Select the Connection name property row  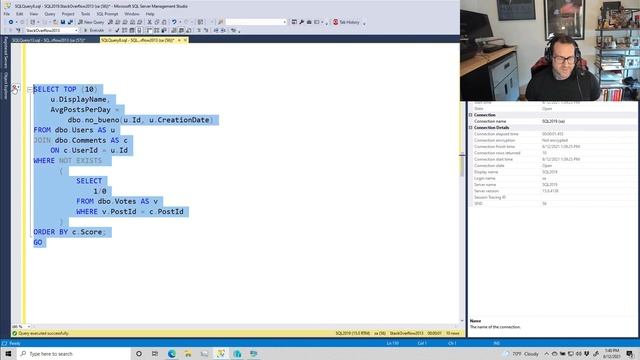coord(553,121)
